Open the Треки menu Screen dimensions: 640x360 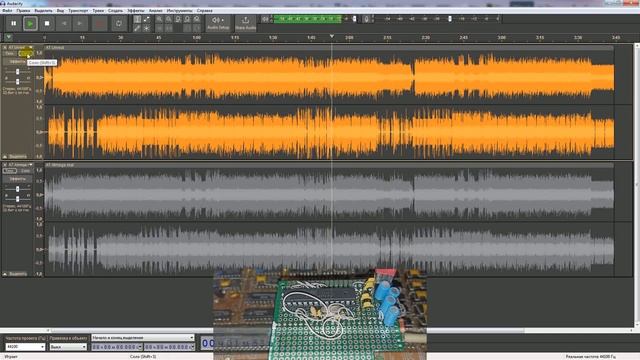98,11
